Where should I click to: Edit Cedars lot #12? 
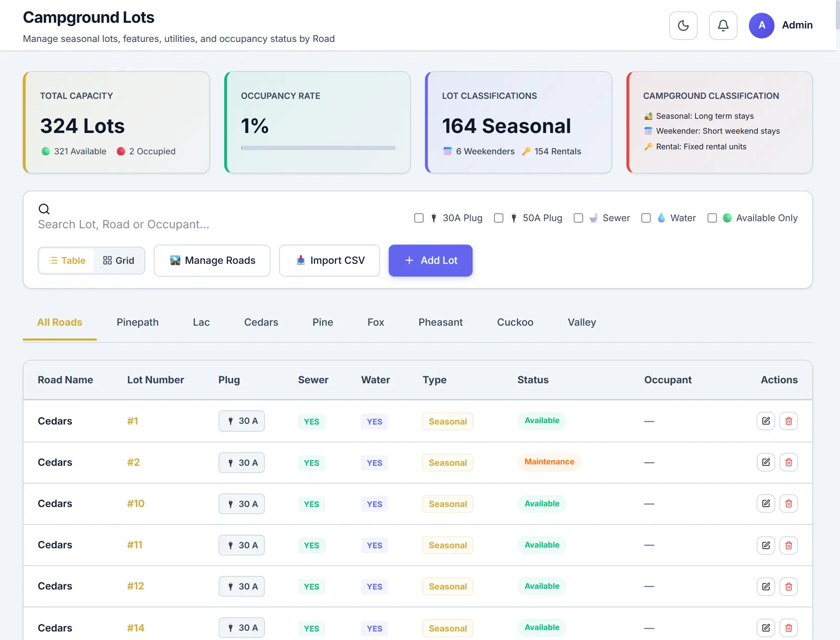(766, 586)
